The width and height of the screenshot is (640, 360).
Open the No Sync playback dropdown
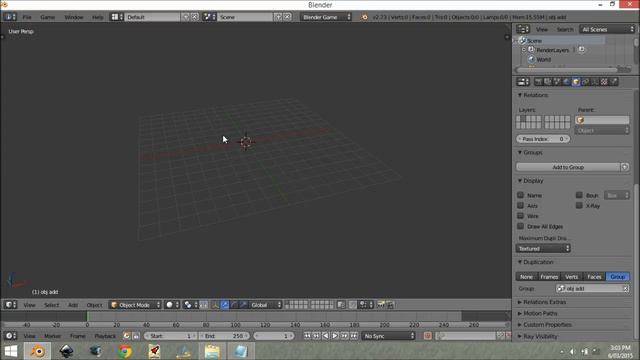pos(388,336)
